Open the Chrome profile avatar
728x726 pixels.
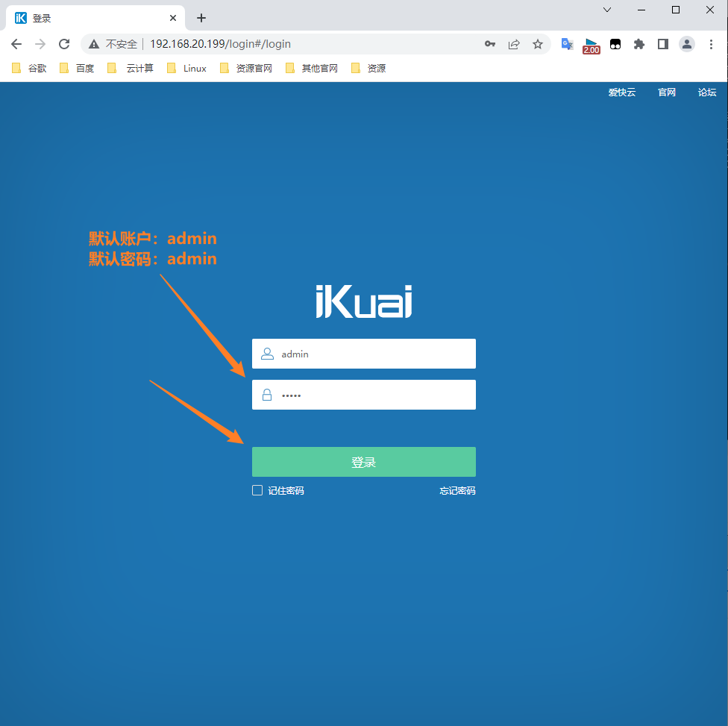(686, 44)
